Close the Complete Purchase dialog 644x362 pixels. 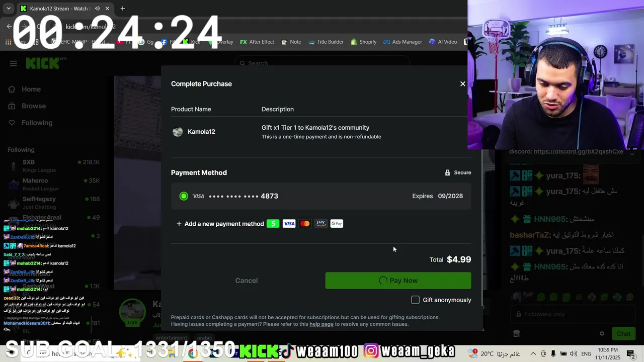coord(463,84)
